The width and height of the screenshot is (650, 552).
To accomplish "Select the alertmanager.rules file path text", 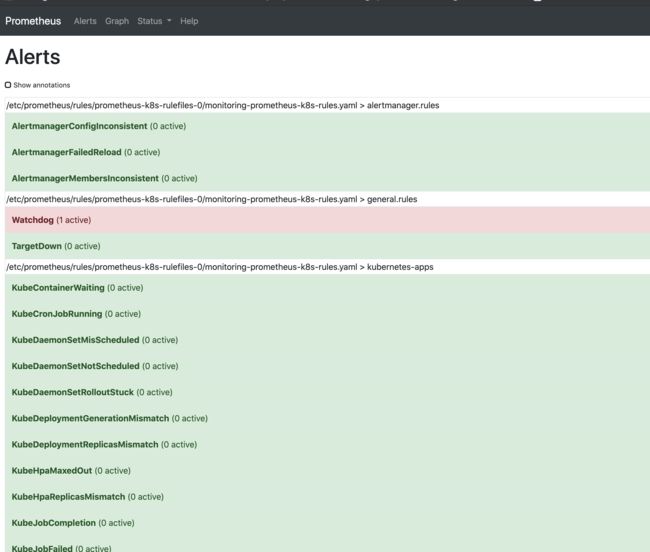I will coord(223,105).
